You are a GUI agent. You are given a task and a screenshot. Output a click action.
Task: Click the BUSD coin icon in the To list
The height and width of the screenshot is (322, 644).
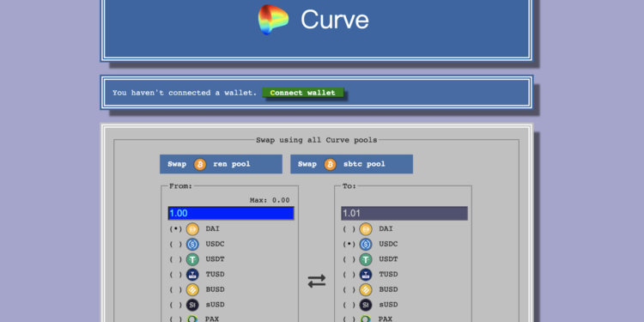pyautogui.click(x=366, y=289)
